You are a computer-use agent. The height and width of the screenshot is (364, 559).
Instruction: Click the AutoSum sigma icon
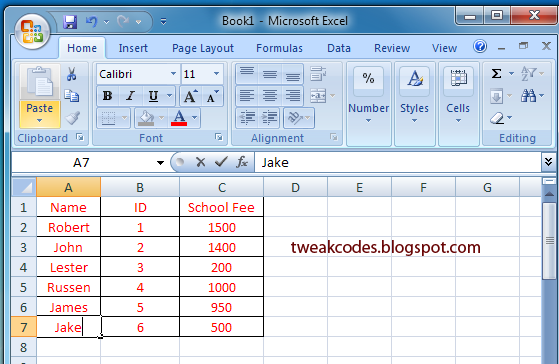click(x=496, y=73)
